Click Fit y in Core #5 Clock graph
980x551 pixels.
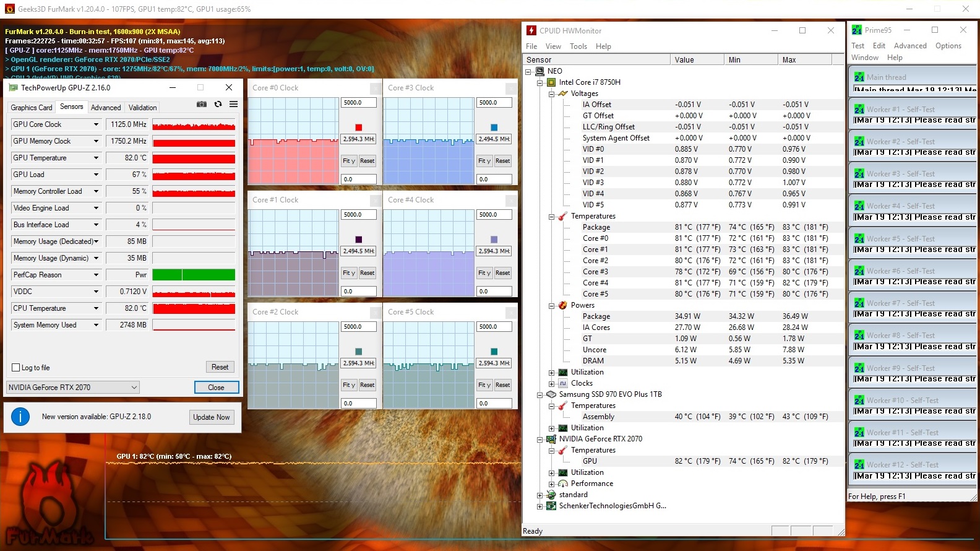point(484,385)
